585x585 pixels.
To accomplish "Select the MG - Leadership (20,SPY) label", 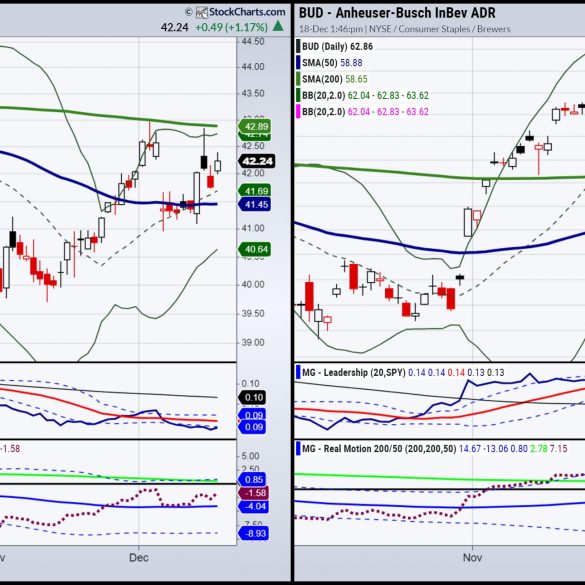I will (x=354, y=373).
